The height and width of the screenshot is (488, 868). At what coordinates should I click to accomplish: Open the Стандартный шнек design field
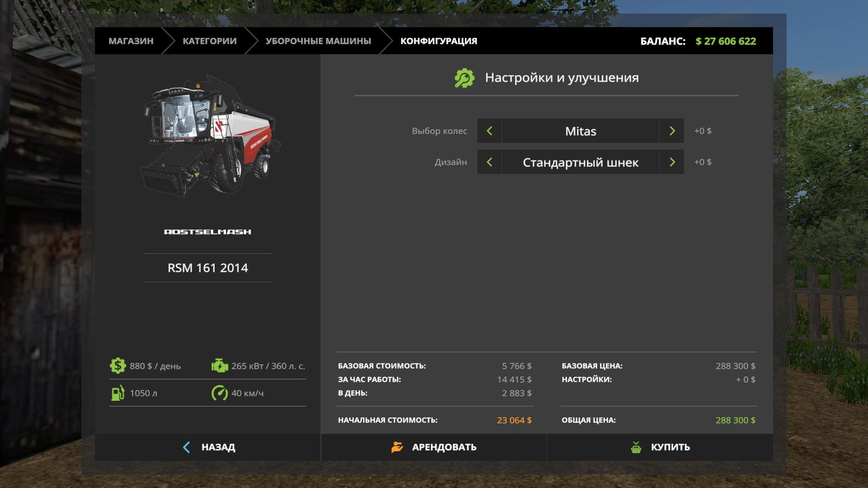[580, 162]
